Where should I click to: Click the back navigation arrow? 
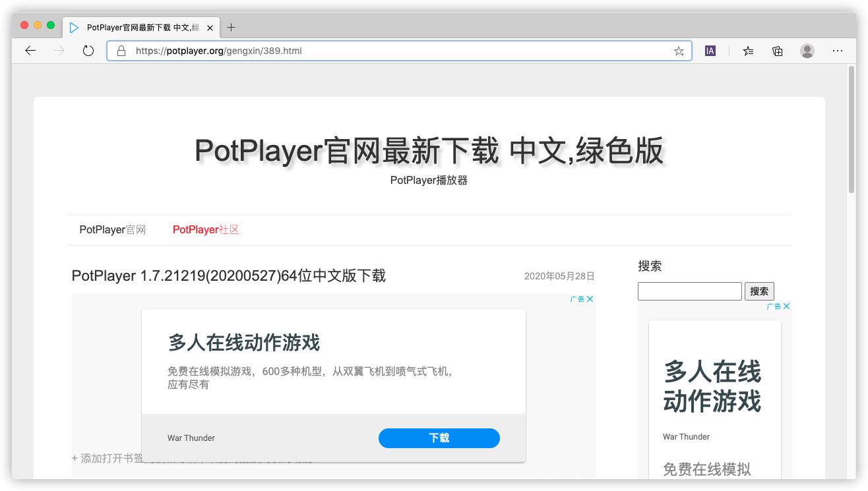pyautogui.click(x=30, y=51)
